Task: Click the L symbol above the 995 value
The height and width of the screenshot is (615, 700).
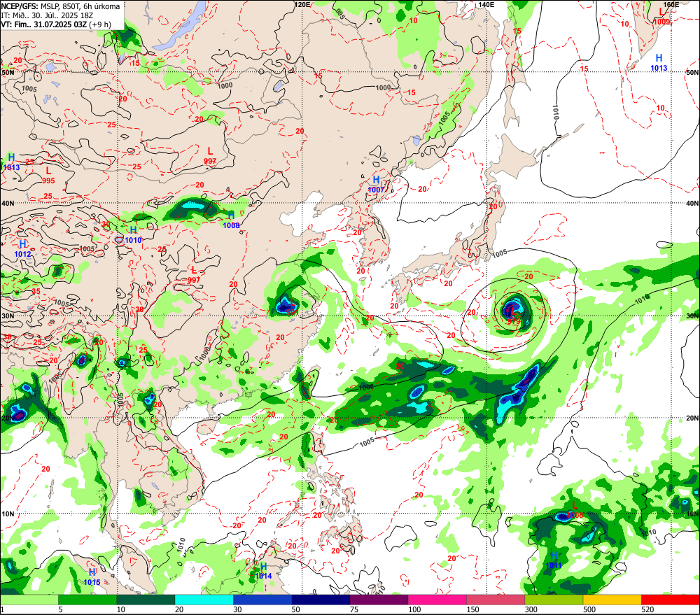Action: click(x=49, y=171)
